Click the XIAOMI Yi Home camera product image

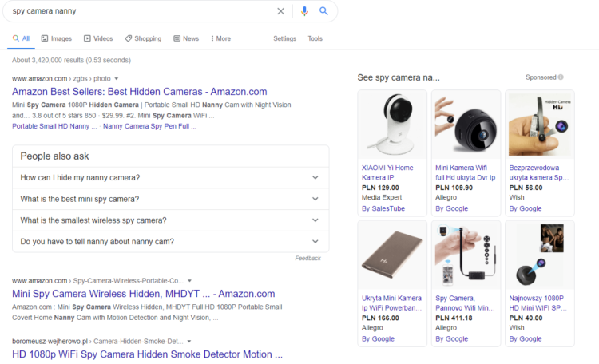point(392,125)
